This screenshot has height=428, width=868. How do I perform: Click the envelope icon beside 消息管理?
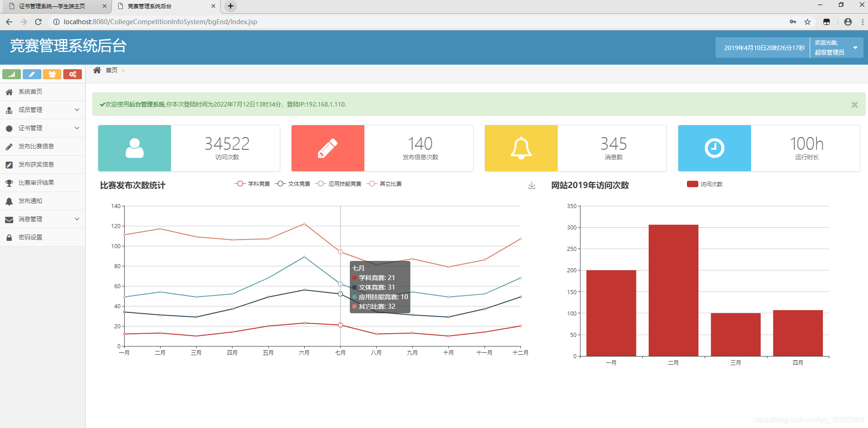[x=9, y=219]
